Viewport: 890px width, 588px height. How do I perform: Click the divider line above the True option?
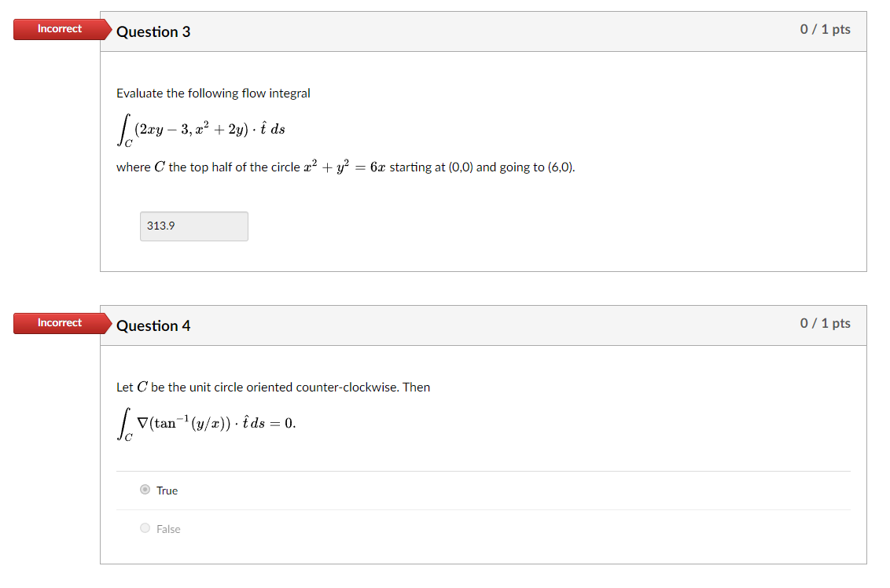click(x=483, y=469)
